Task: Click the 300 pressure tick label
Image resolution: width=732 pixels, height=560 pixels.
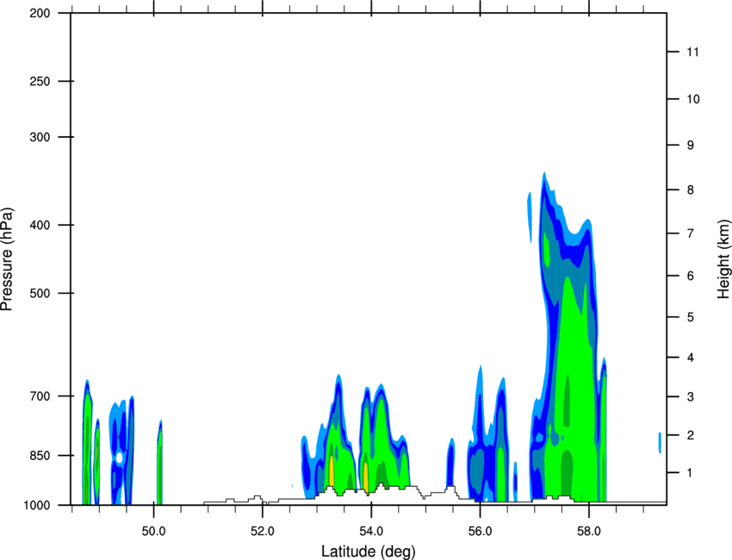Action: pyautogui.click(x=40, y=137)
